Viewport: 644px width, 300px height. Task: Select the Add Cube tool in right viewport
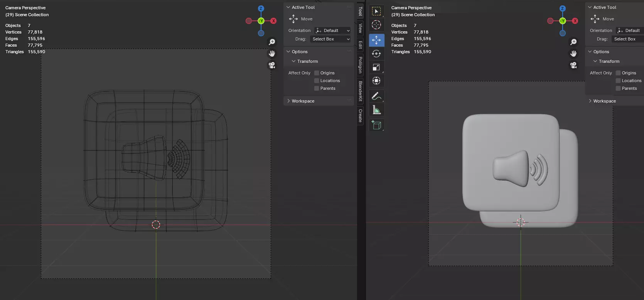(x=376, y=125)
